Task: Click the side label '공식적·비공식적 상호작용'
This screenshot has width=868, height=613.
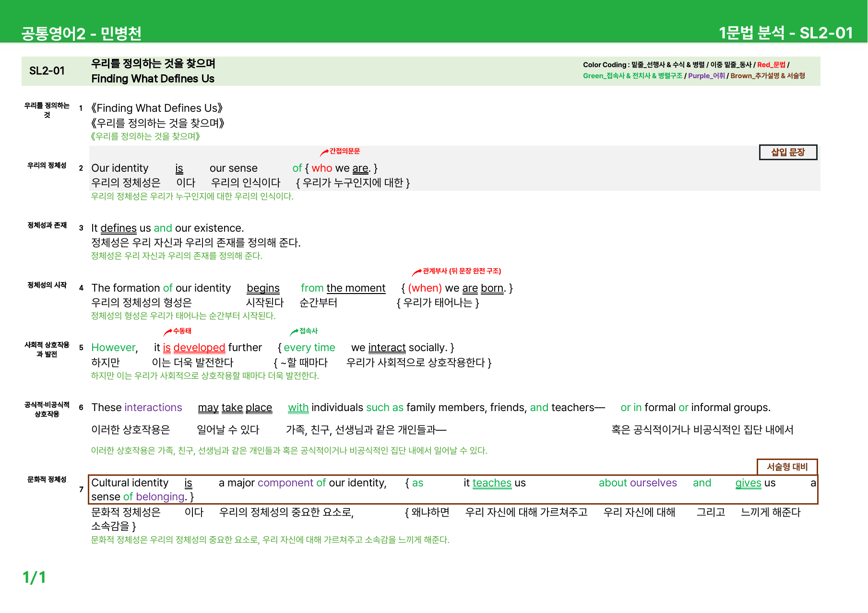Action: point(47,410)
